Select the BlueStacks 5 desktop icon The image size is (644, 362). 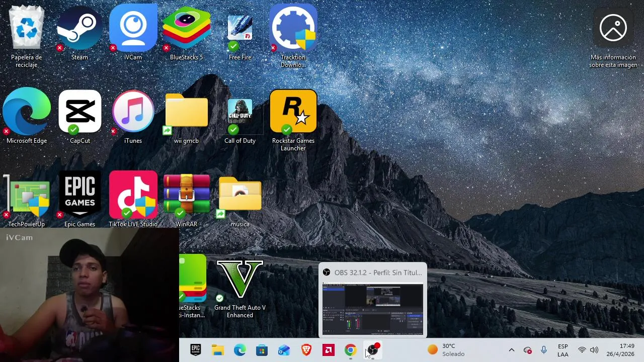pos(187,33)
